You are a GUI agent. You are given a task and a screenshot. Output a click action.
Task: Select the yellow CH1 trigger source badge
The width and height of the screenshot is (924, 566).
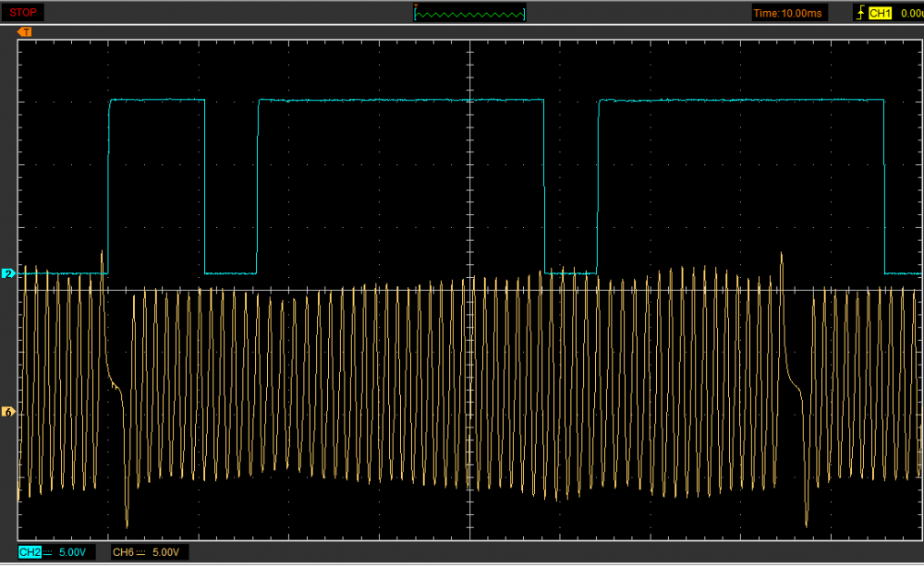[x=881, y=13]
